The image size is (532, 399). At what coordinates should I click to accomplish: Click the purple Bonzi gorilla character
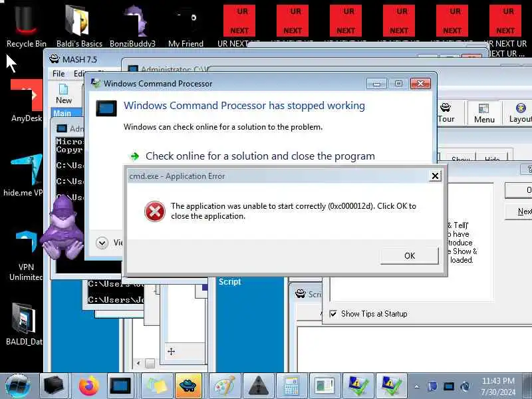pyautogui.click(x=63, y=228)
